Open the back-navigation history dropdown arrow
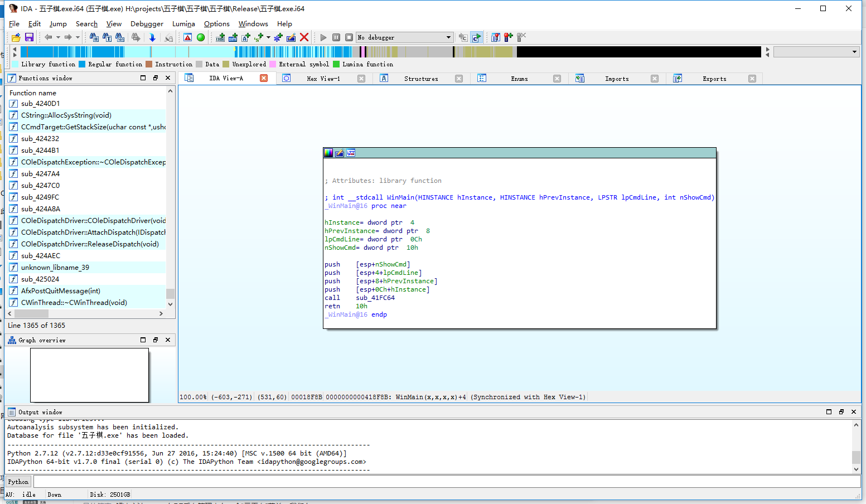 pyautogui.click(x=58, y=37)
